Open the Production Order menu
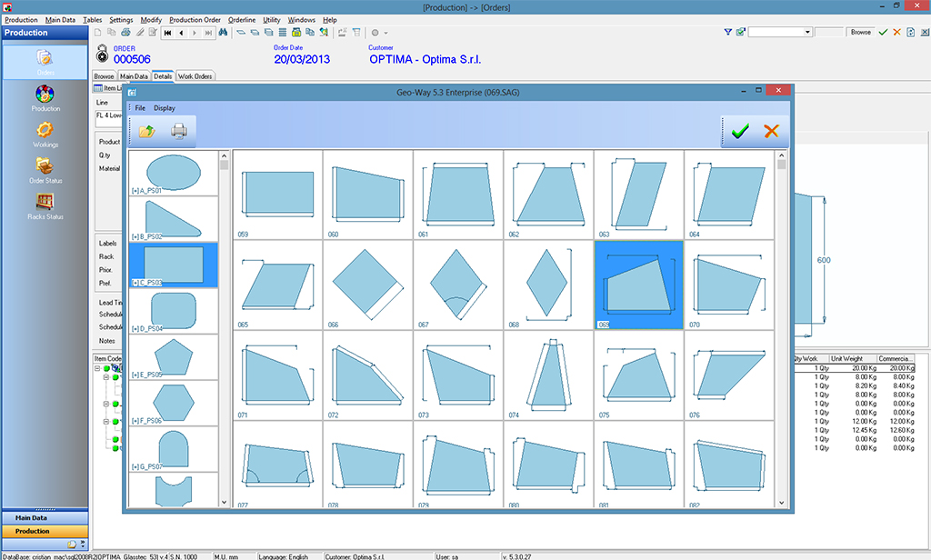This screenshot has width=931, height=560. [x=195, y=20]
